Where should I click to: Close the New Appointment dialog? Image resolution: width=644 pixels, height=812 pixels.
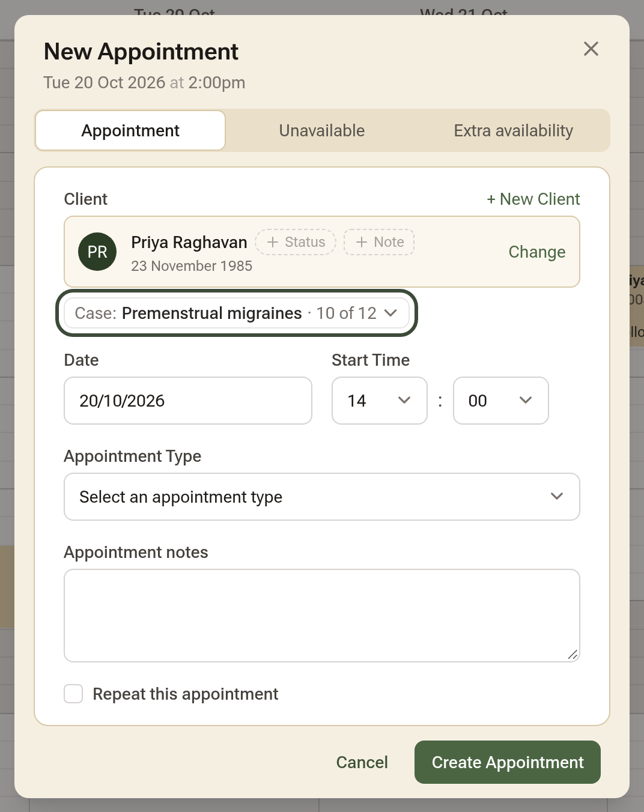591,49
